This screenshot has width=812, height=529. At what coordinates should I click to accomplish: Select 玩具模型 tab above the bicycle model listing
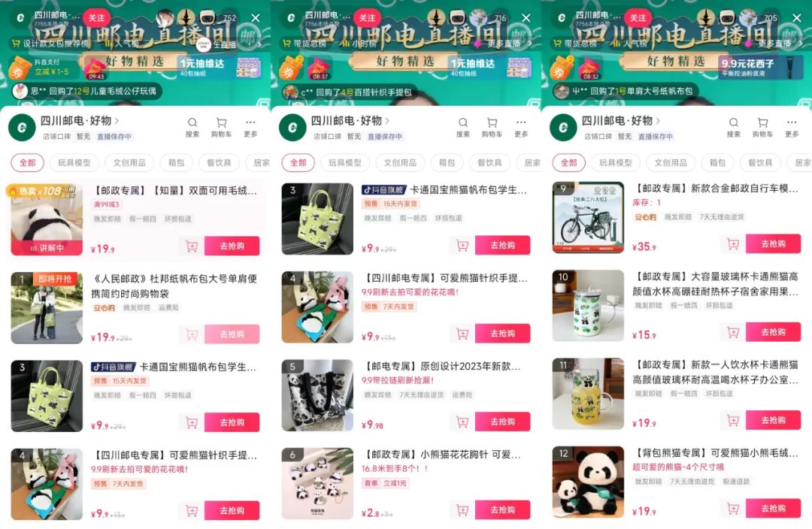coord(615,162)
